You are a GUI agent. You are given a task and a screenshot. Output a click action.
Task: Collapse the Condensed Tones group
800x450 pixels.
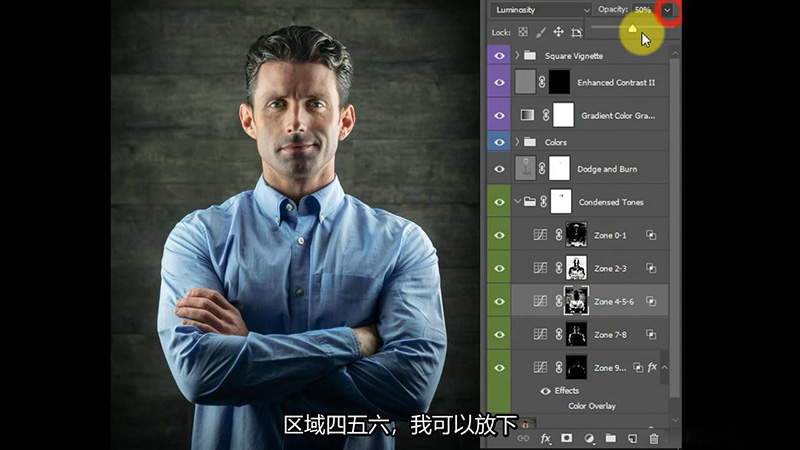[x=517, y=202]
